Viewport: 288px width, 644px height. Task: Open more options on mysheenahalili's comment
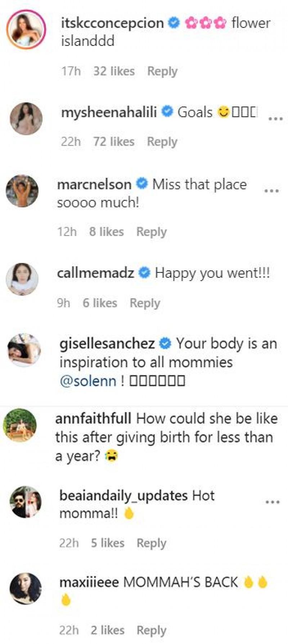point(275,118)
